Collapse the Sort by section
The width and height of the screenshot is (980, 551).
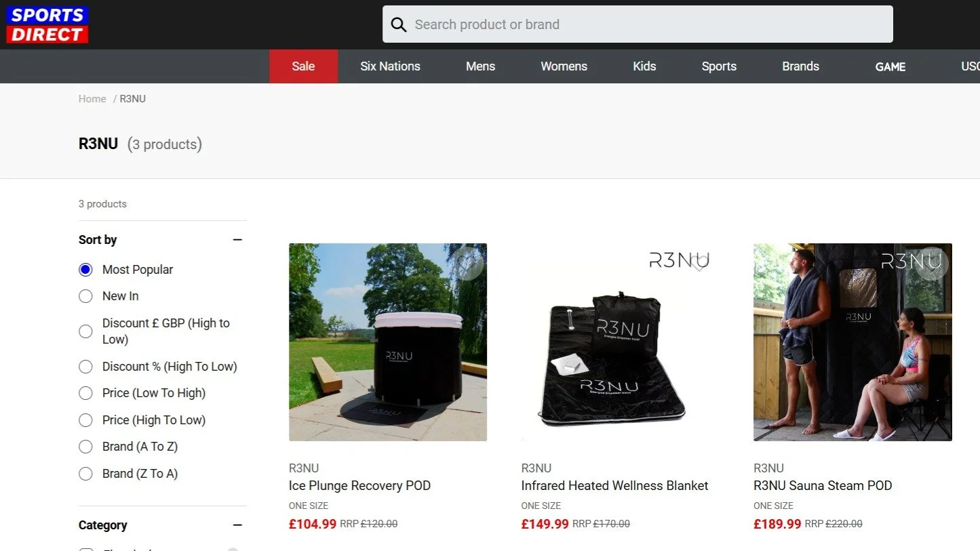tap(237, 239)
